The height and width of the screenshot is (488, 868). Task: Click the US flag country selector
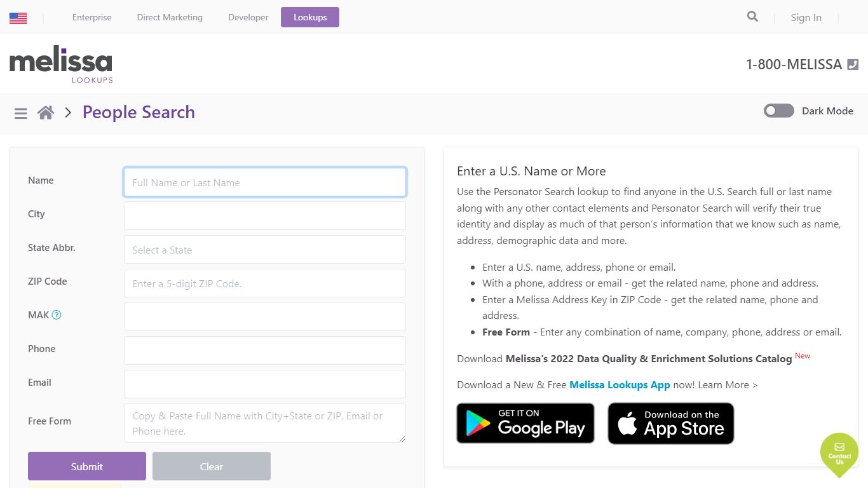(x=18, y=18)
